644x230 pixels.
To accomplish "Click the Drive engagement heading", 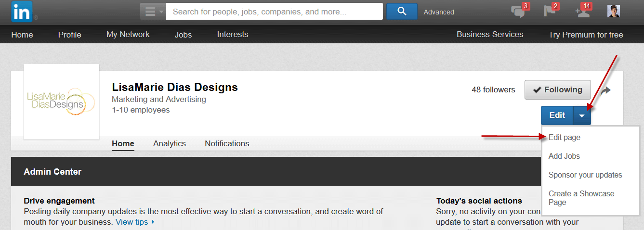I will pos(59,201).
